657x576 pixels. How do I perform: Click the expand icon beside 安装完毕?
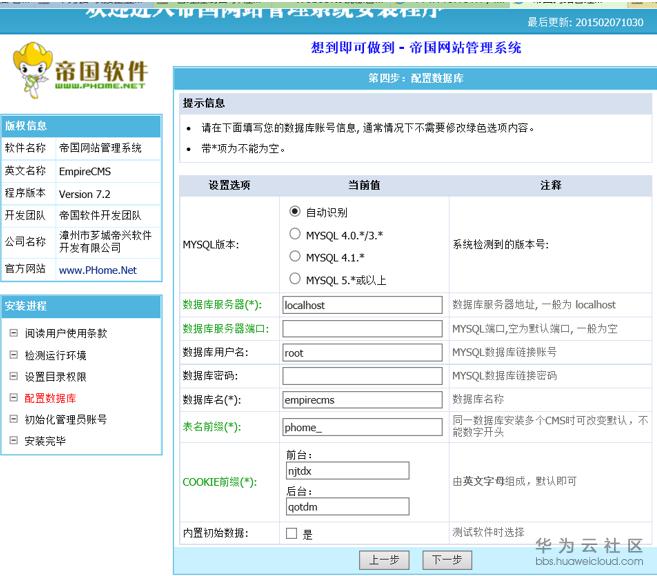(14, 440)
